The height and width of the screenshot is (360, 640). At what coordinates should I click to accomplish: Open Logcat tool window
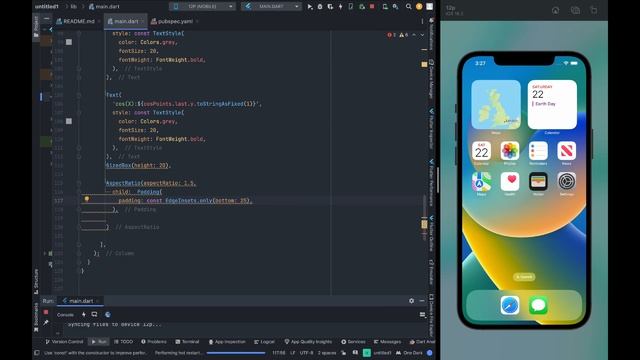pyautogui.click(x=264, y=342)
